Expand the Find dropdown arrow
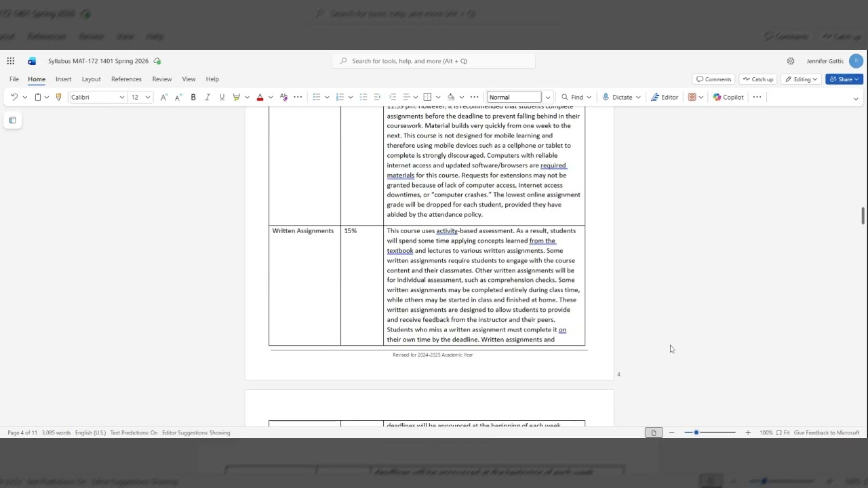The height and width of the screenshot is (488, 868). point(589,97)
